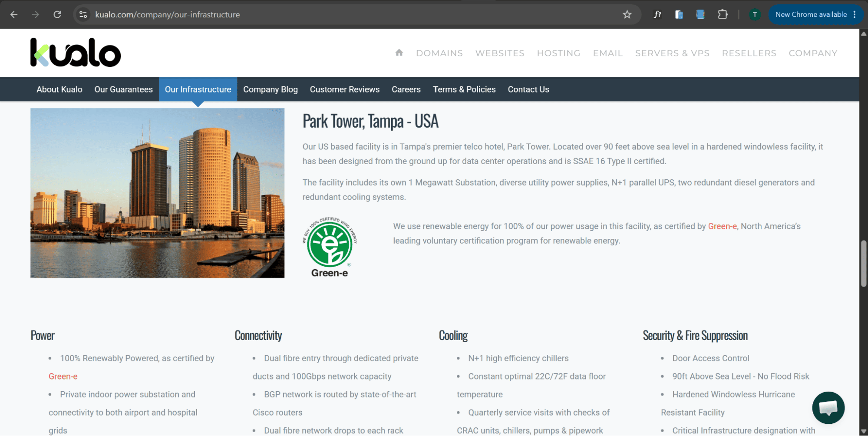Open the Chrome profile avatar T
Screen dimensions: 868x436
coord(755,14)
